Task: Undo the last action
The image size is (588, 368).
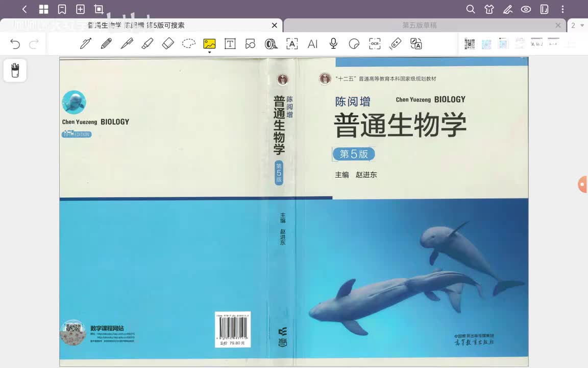Action: [x=15, y=44]
